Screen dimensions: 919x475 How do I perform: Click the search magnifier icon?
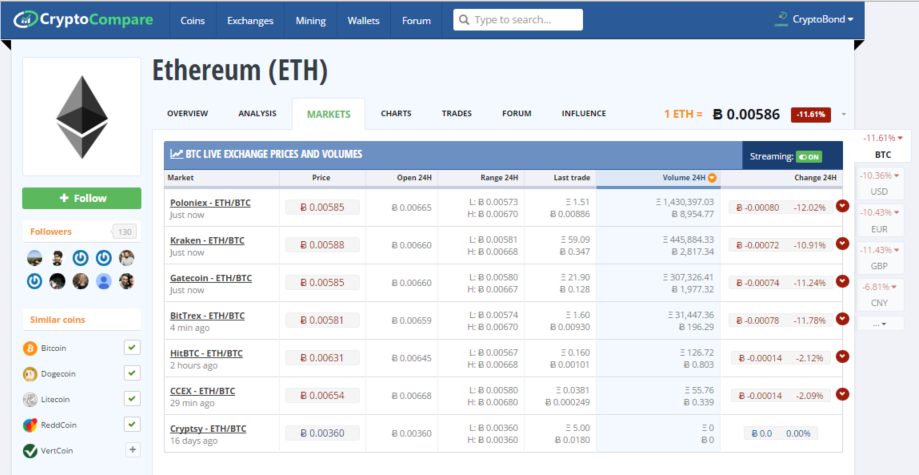tap(464, 20)
